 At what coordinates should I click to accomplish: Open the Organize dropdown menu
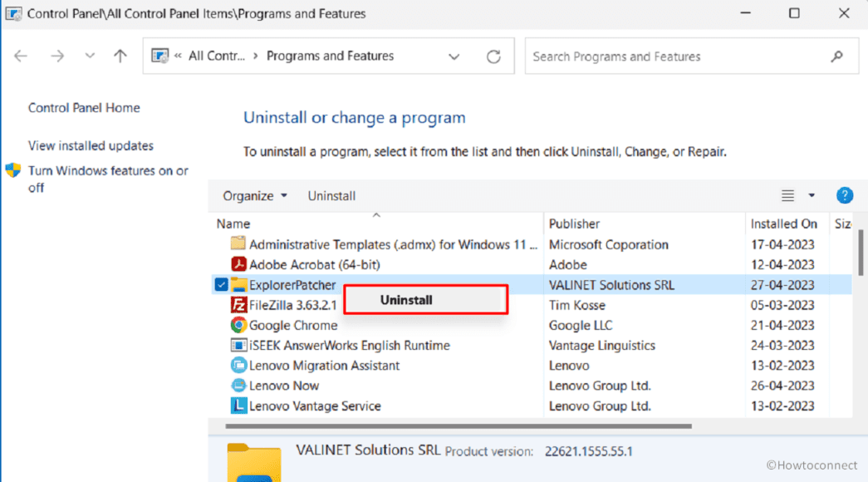coord(254,195)
